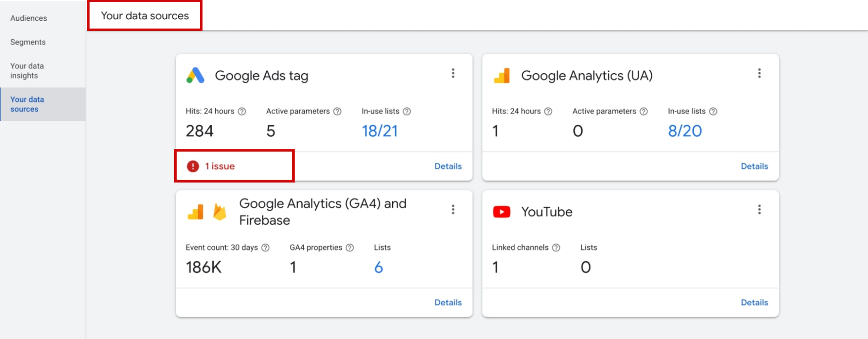Viewport: 868px width, 339px height.
Task: Open Details for Google Ads tag
Action: 448,166
